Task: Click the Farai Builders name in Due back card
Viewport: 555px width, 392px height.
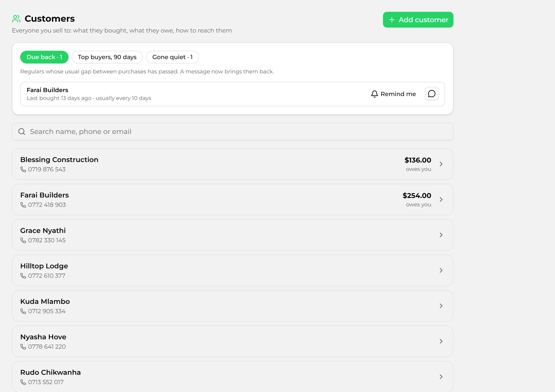Action: click(47, 90)
